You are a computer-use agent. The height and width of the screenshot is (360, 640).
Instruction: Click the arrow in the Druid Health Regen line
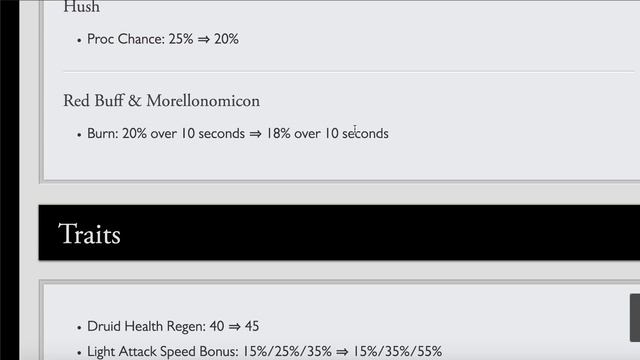[x=234, y=327]
